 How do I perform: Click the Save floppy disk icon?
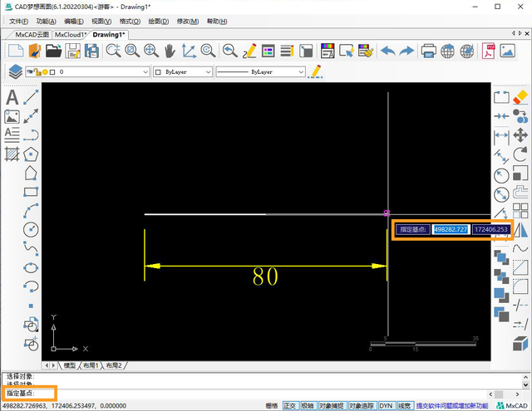pos(72,51)
